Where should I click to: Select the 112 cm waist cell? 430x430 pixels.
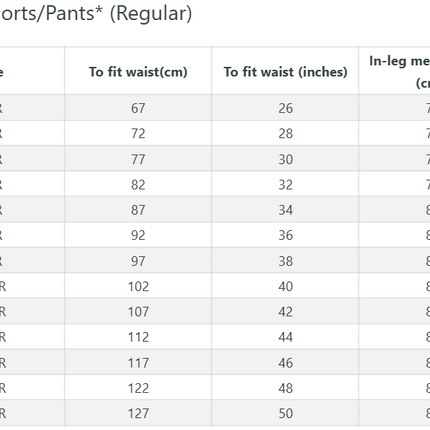click(x=138, y=337)
